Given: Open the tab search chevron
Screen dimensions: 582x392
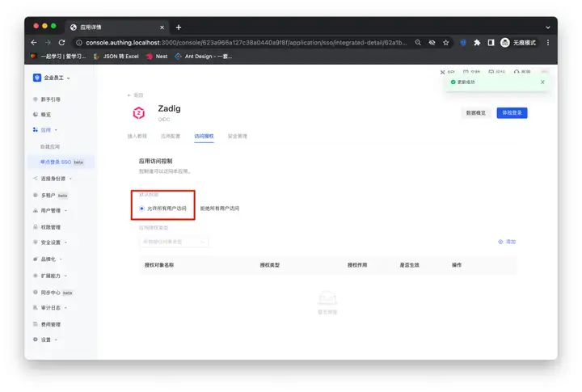Looking at the screenshot, I should click(548, 27).
